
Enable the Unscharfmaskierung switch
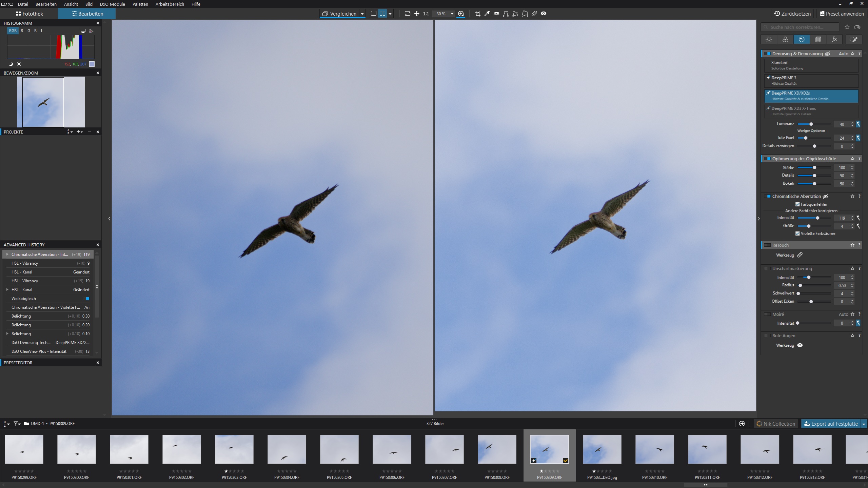767,268
